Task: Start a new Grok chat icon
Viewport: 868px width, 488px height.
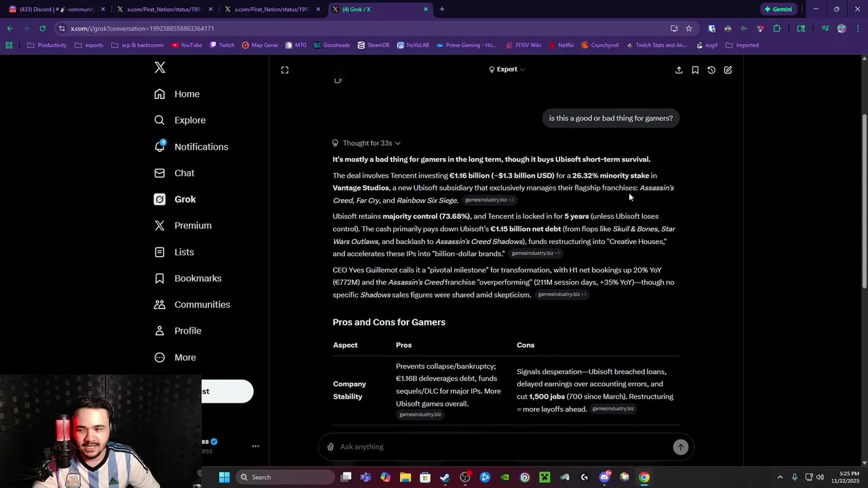Action: (x=728, y=70)
